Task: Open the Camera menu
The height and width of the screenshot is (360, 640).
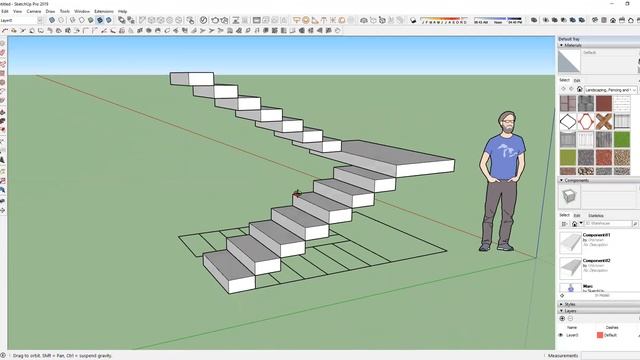Action: [x=34, y=11]
